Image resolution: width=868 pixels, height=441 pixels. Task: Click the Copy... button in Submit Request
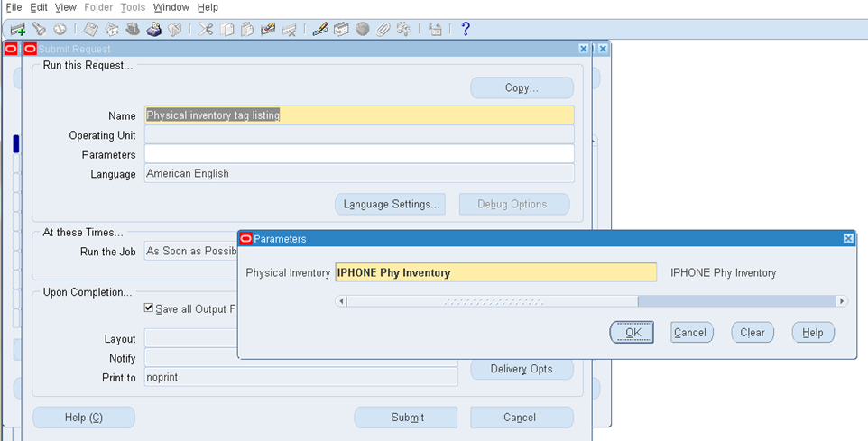coord(522,87)
